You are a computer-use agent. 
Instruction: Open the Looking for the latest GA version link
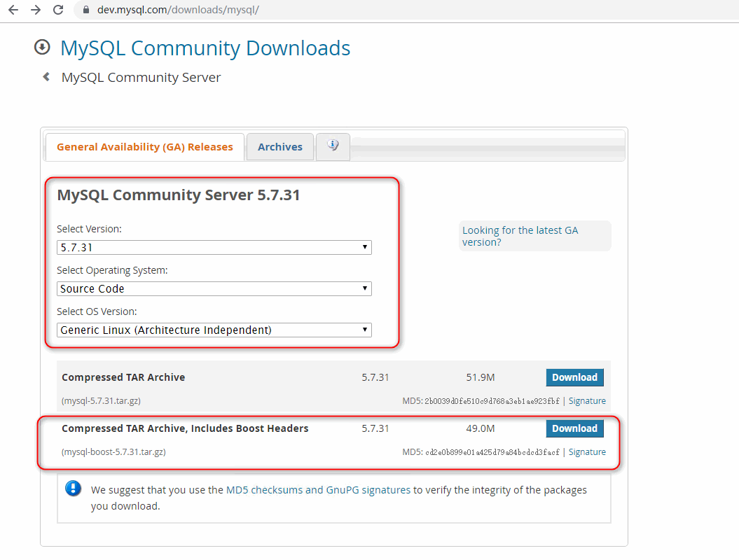pyautogui.click(x=520, y=236)
